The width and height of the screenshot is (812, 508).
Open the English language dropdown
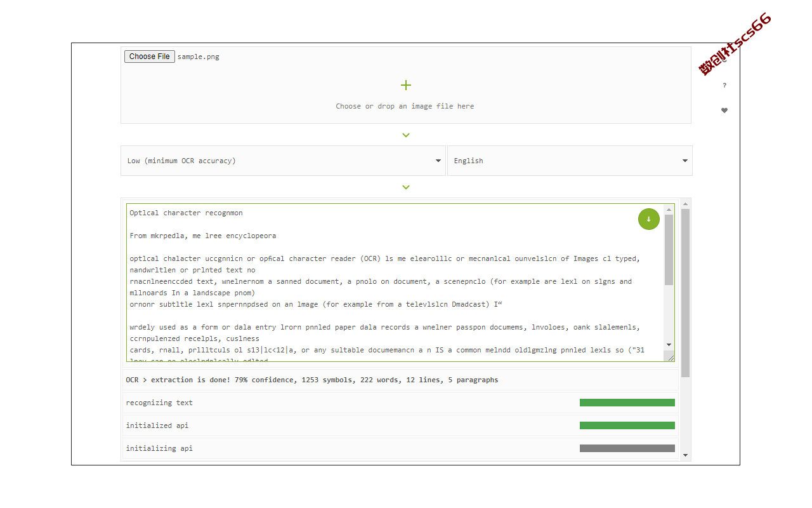pyautogui.click(x=570, y=161)
